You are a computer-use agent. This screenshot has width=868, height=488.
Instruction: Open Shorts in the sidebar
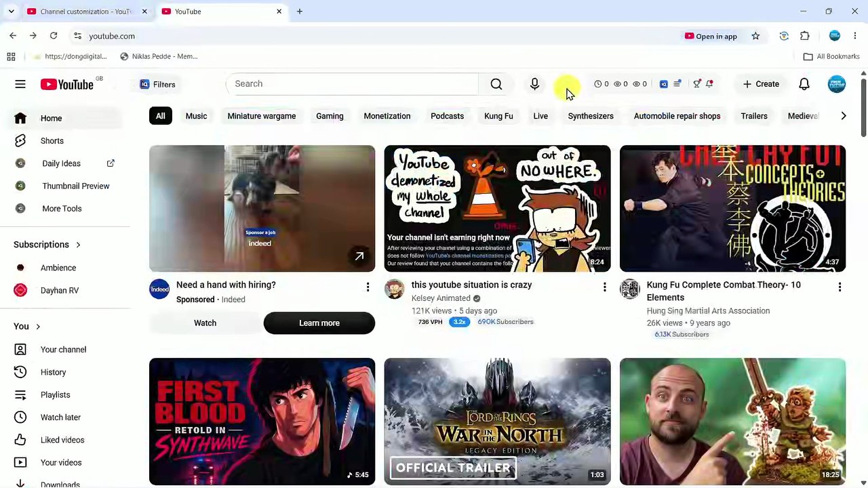65,141
